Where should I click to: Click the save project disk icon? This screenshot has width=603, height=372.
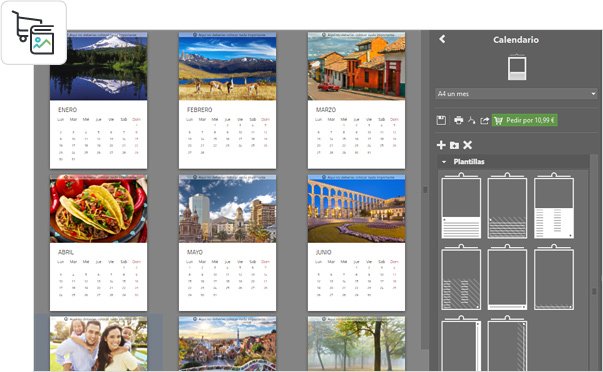click(x=441, y=120)
